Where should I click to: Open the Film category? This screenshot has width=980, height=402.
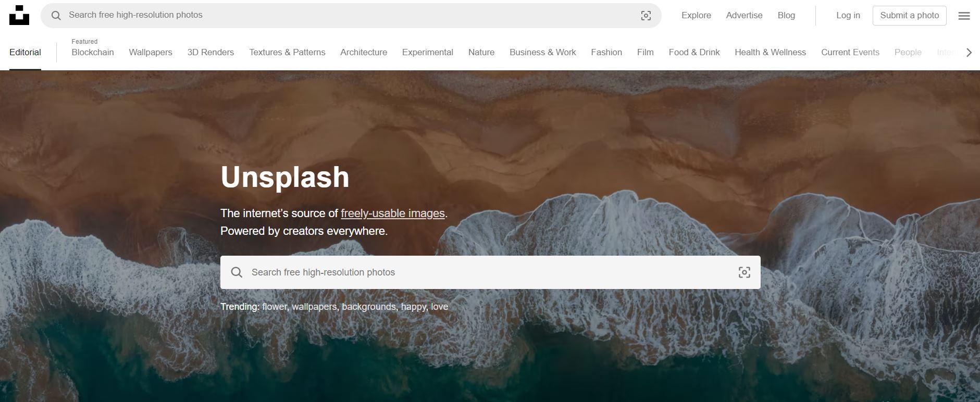646,52
